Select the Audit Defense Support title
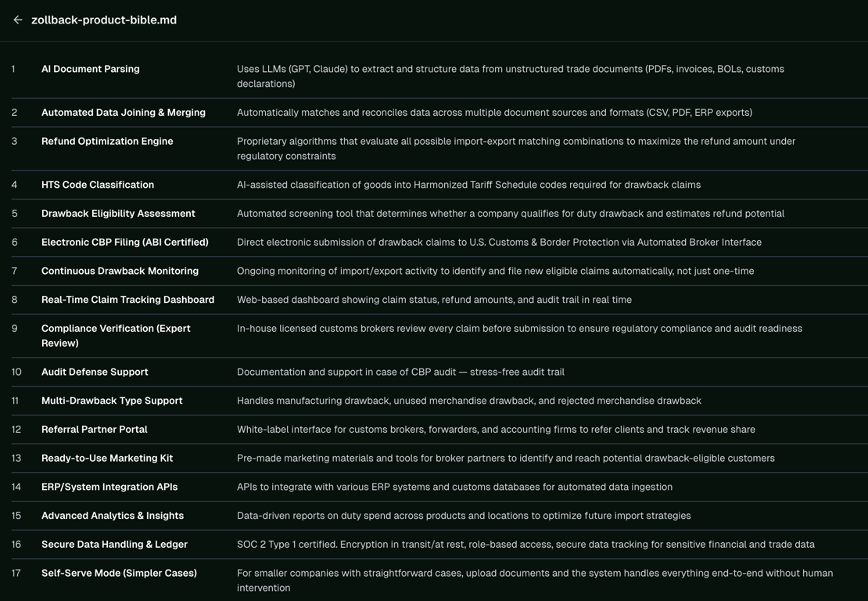The image size is (868, 601). point(95,372)
